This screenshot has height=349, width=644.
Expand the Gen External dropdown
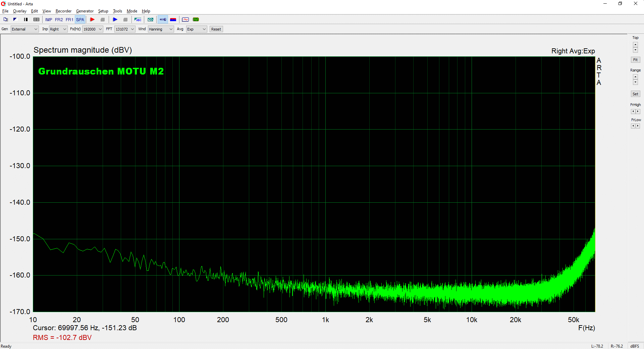[x=25, y=29]
